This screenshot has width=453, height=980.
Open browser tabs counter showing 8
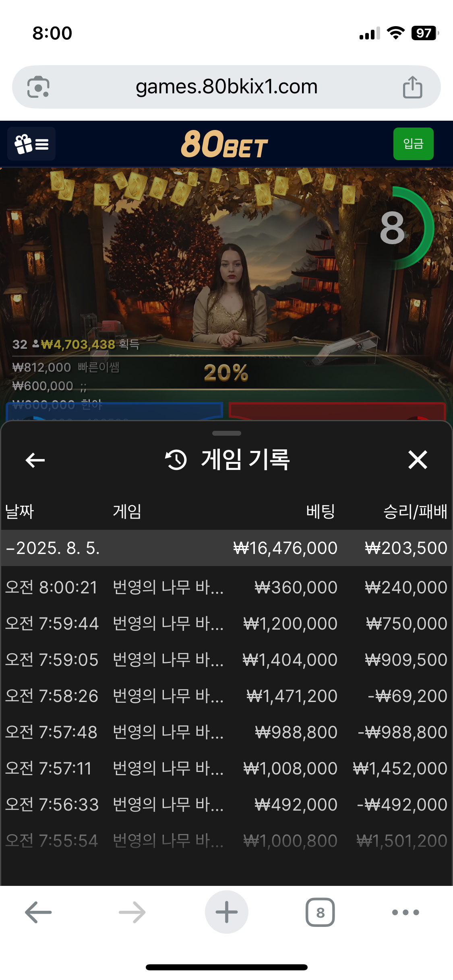click(x=320, y=912)
